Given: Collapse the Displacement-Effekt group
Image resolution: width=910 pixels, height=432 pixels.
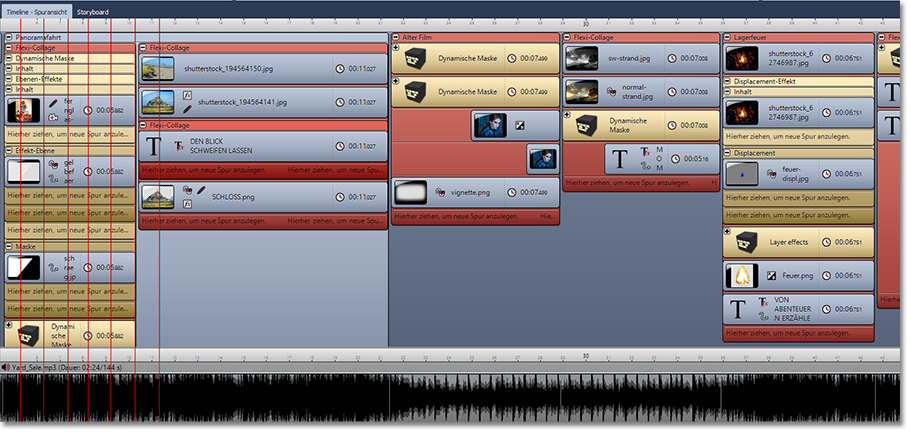Looking at the screenshot, I should [727, 81].
